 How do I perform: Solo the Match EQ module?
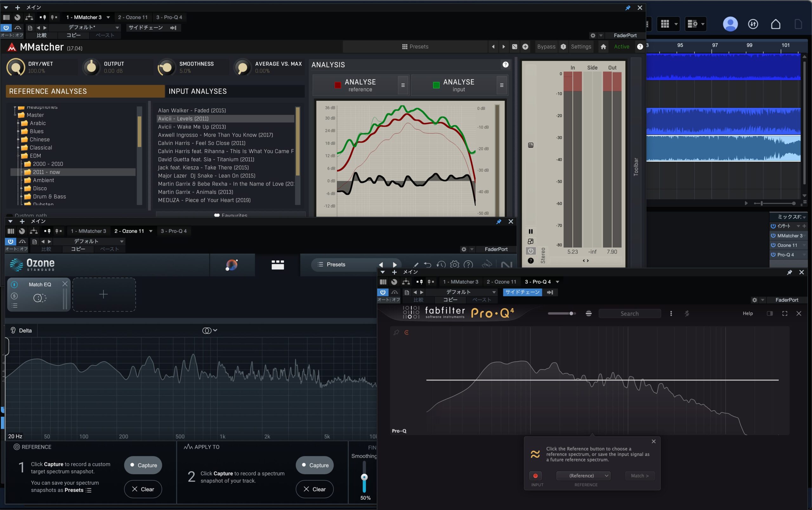pos(14,296)
